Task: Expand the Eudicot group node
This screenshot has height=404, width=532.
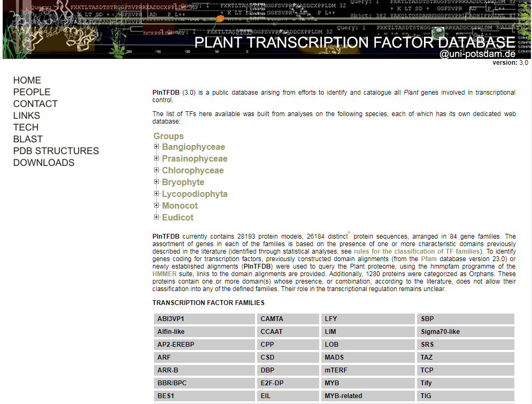Action: click(156, 217)
